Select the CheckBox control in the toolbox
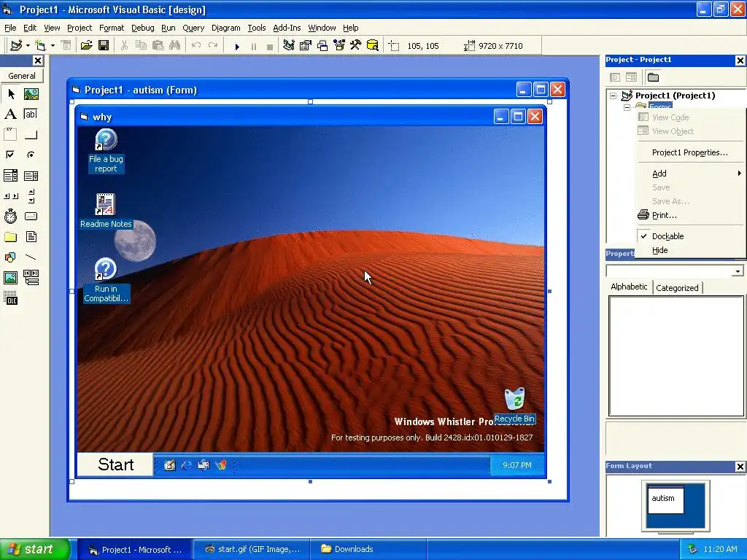Image resolution: width=747 pixels, height=560 pixels. 10,155
